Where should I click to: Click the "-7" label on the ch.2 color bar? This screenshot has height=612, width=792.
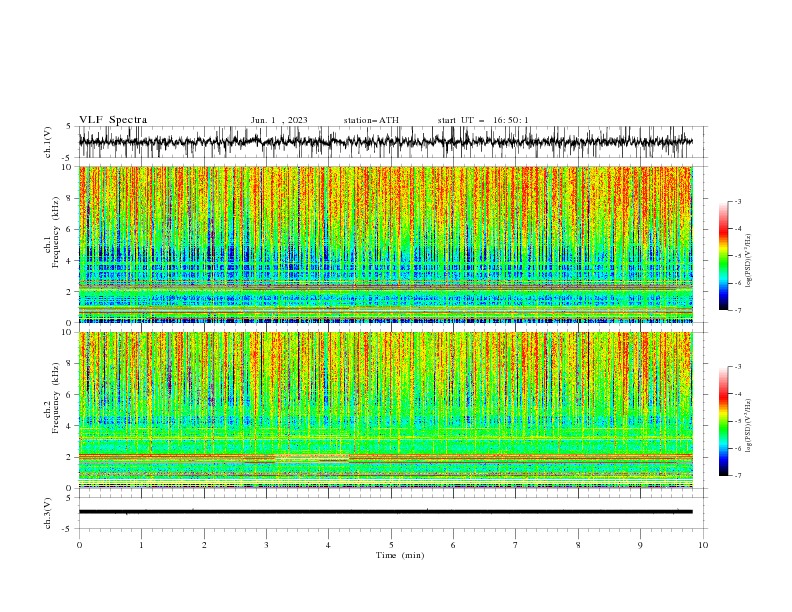738,476
